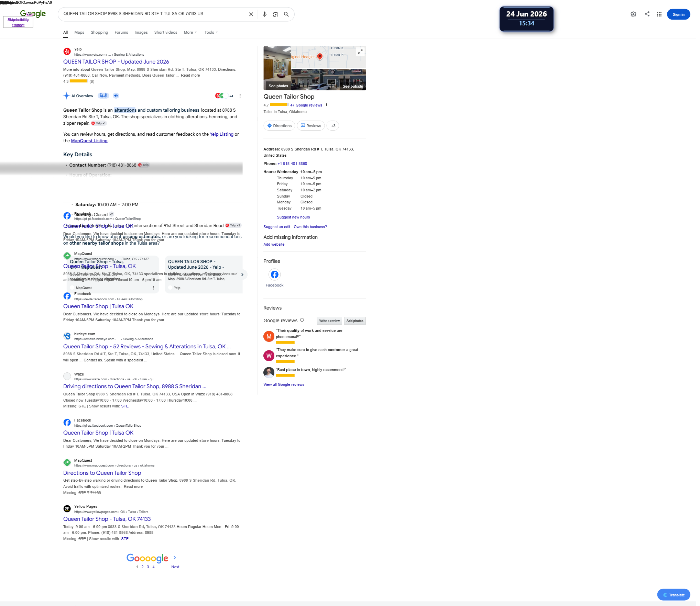Follow the MapQuest Listing link in AI Overview
The width and height of the screenshot is (700, 606).
(89, 141)
